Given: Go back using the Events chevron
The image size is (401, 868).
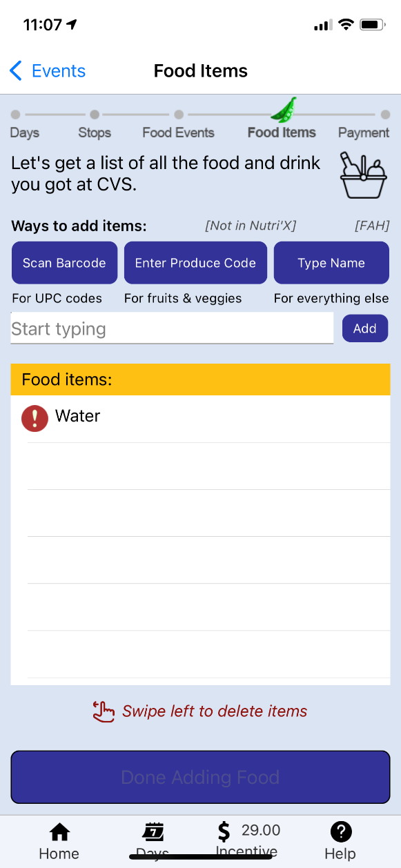Looking at the screenshot, I should tap(16, 70).
